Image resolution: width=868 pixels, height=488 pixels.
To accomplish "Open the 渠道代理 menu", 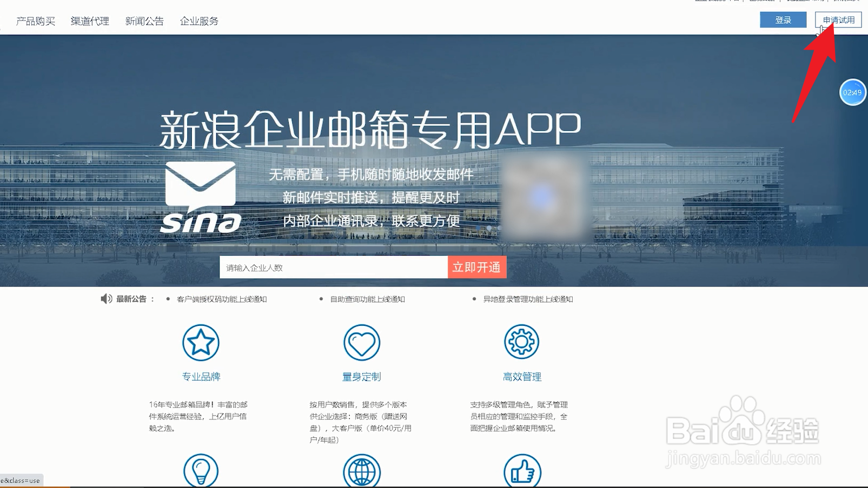I will point(90,21).
